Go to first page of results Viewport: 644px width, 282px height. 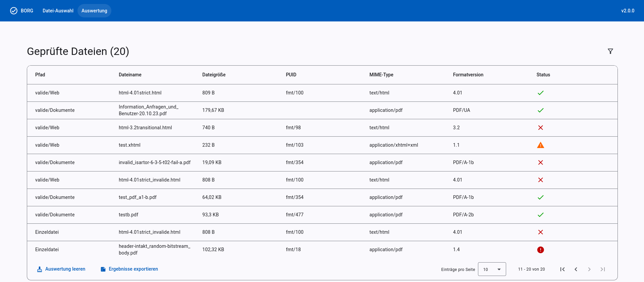562,269
